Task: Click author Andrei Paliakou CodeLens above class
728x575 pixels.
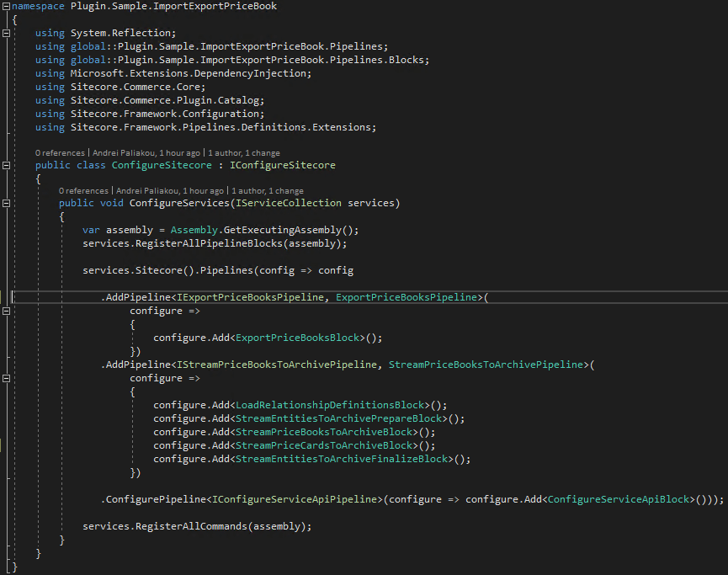Action: [x=146, y=153]
